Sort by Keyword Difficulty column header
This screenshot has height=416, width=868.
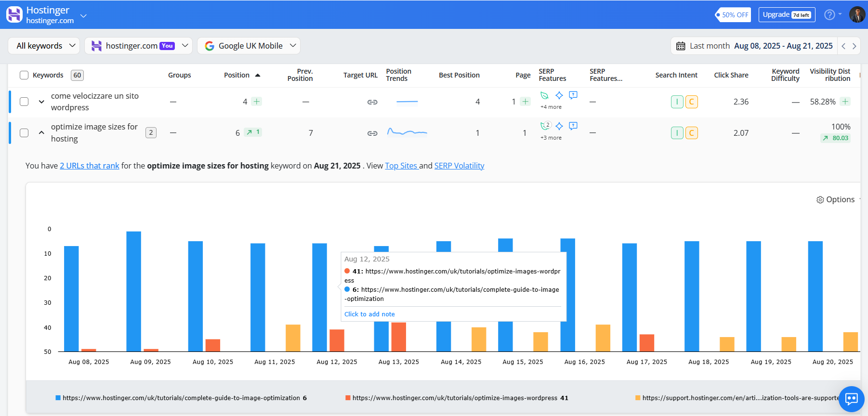[x=785, y=75]
